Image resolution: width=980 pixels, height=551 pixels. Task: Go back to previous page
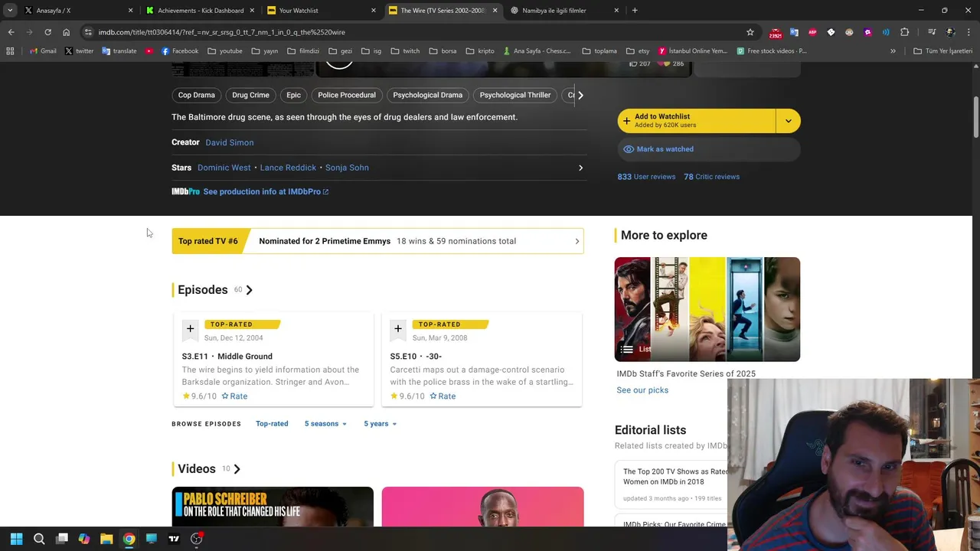tap(11, 32)
